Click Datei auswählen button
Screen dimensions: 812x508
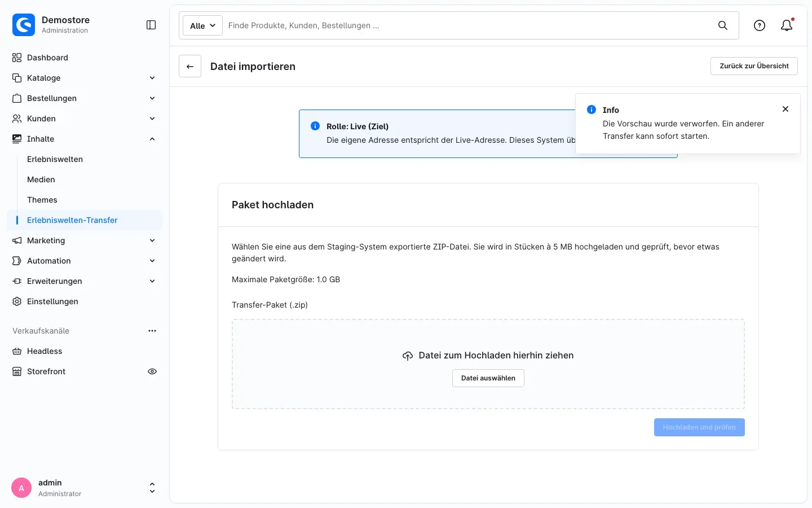(x=488, y=378)
